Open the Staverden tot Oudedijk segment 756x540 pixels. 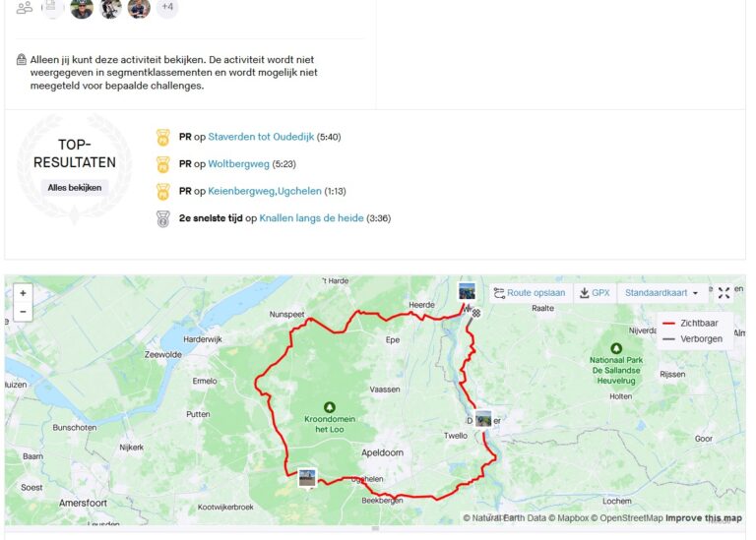tap(261, 137)
